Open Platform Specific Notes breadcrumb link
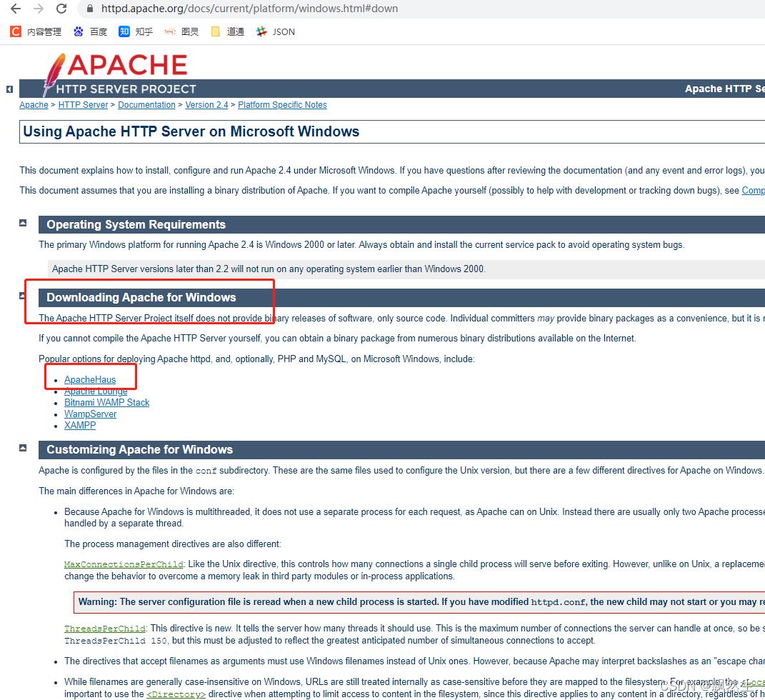The image size is (765, 700). click(x=282, y=105)
